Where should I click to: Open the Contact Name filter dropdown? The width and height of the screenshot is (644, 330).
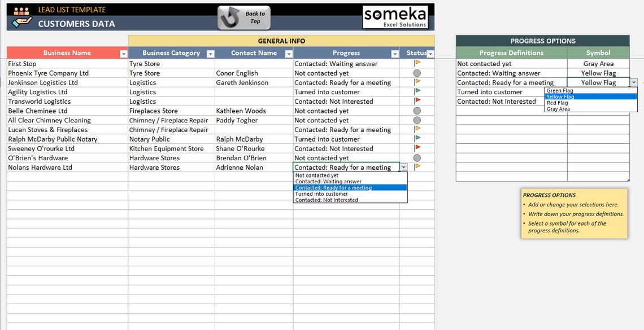tap(289, 54)
